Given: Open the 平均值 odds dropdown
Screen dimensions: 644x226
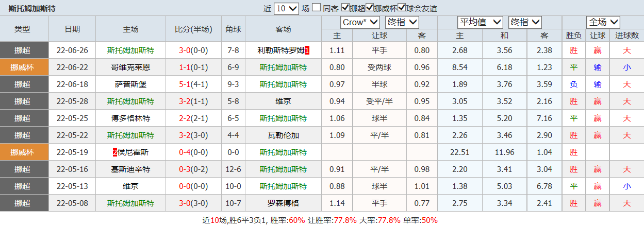Looking at the screenshot, I should pyautogui.click(x=480, y=22).
